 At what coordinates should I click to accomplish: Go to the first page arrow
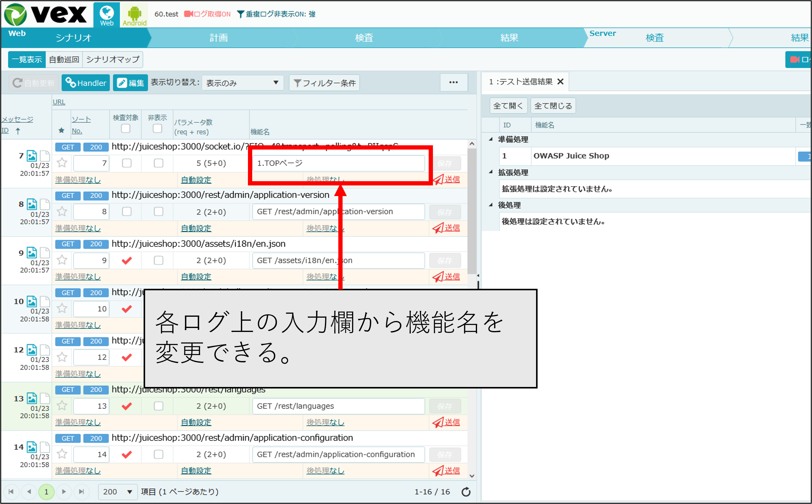[11, 492]
